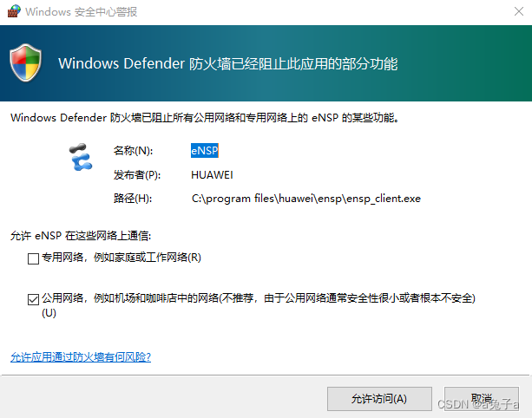Click the 发布者(P): label
The image size is (532, 418).
(x=137, y=175)
